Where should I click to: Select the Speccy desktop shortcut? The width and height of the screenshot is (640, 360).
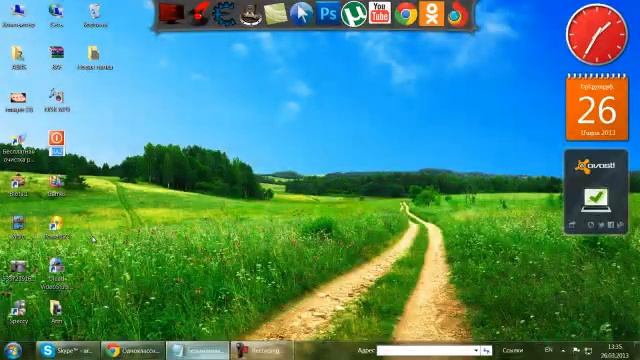pyautogui.click(x=18, y=312)
